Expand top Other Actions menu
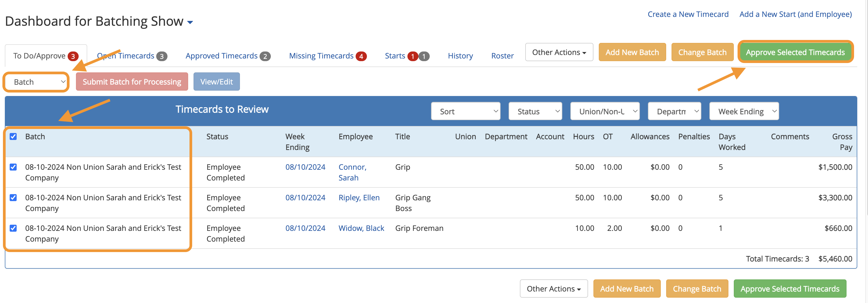This screenshot has height=303, width=868. tap(559, 53)
